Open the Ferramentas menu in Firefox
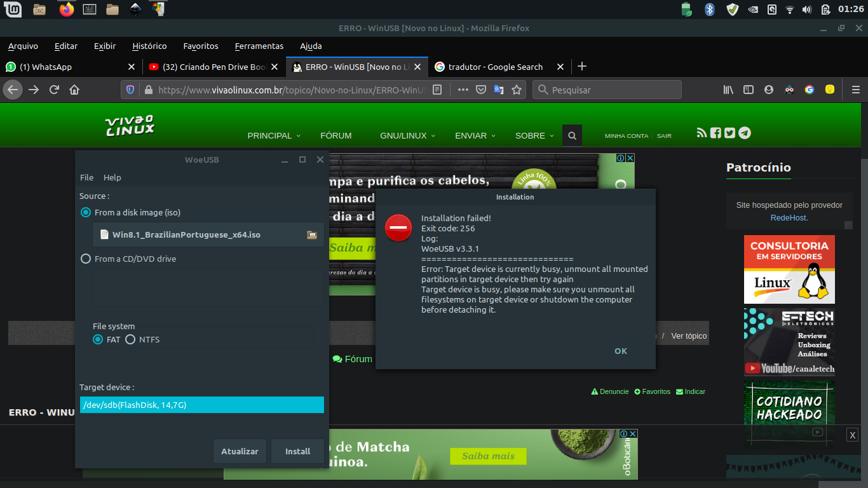Image resolution: width=868 pixels, height=488 pixels. [259, 46]
